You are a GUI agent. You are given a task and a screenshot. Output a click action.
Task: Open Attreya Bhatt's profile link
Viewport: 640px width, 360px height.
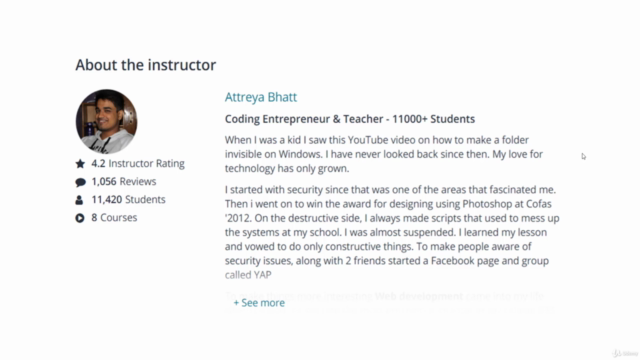261,97
